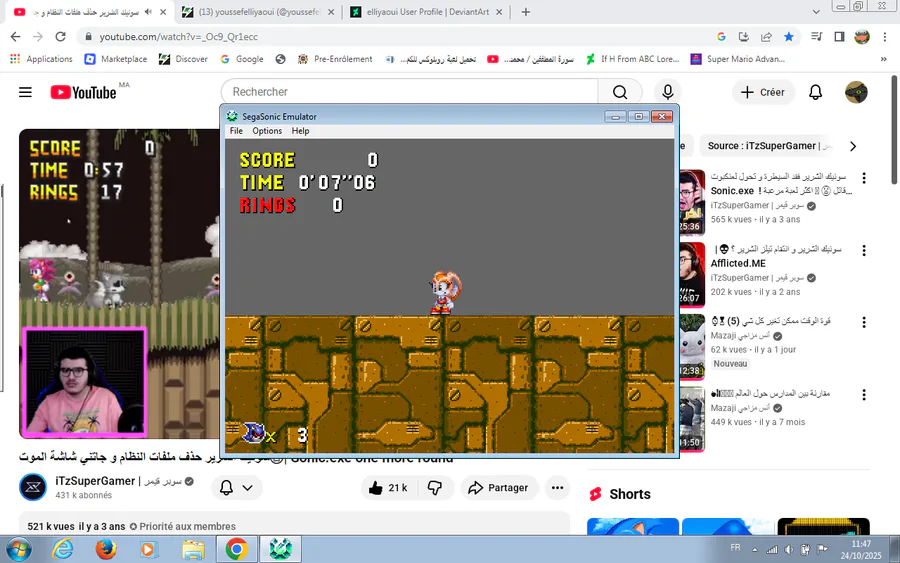
Task: Show more bookmarks with double chevron
Action: point(883,59)
